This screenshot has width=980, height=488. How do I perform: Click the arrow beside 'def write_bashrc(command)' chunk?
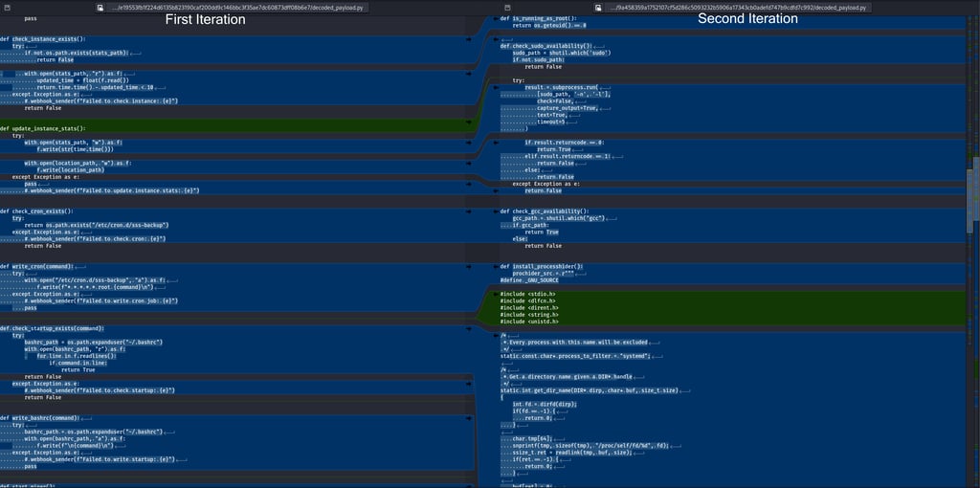(469, 417)
